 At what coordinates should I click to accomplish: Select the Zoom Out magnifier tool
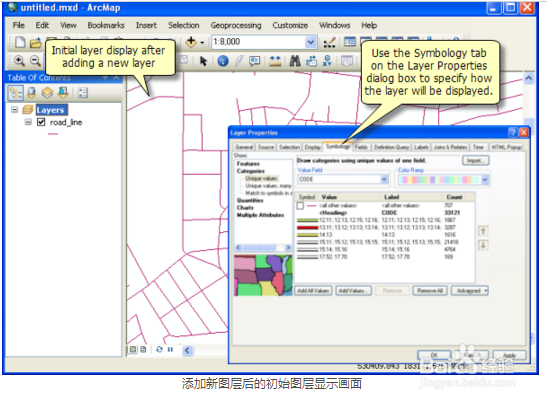tap(35, 61)
